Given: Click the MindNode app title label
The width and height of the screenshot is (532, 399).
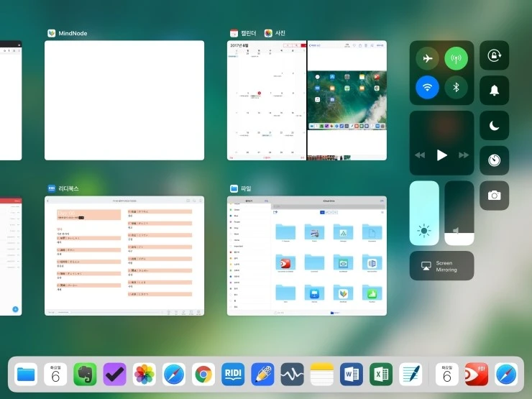Looking at the screenshot, I should (x=73, y=33).
